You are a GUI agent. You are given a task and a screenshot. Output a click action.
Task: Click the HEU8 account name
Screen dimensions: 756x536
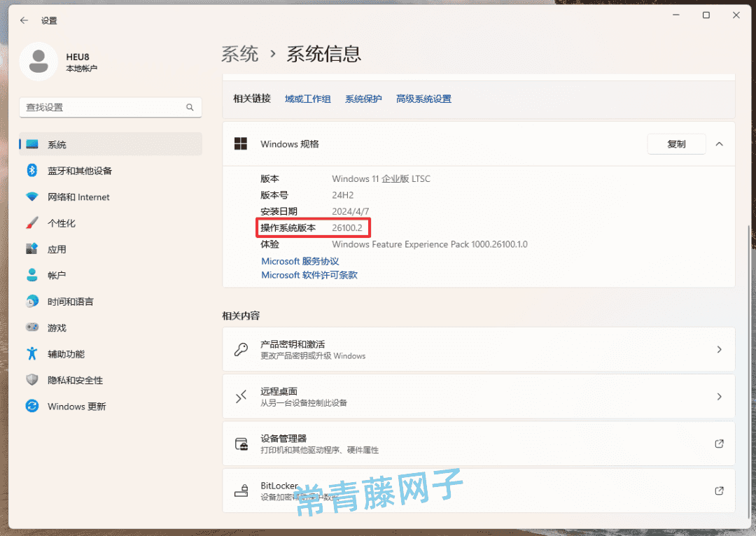(x=78, y=57)
